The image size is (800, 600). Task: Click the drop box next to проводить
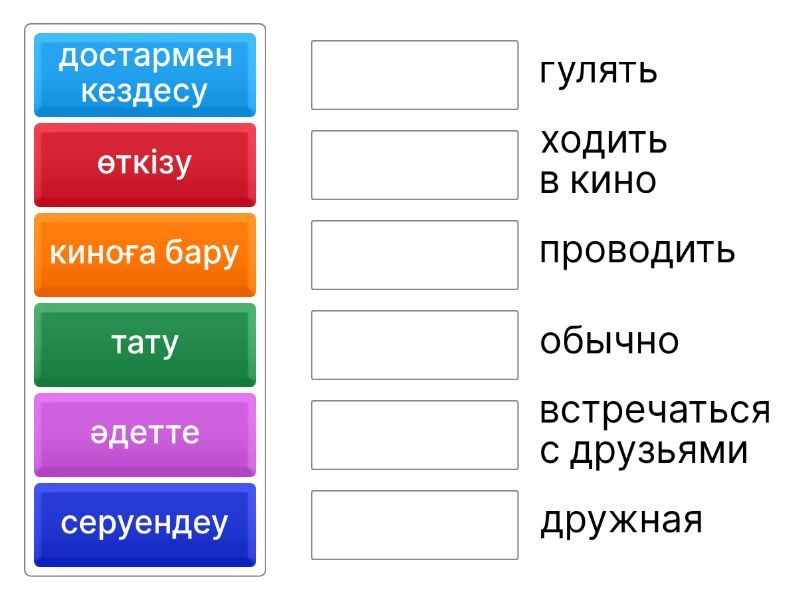[414, 255]
